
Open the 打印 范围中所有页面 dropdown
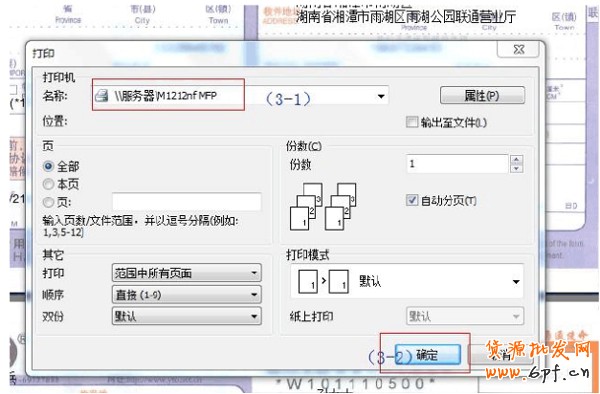pyautogui.click(x=187, y=273)
